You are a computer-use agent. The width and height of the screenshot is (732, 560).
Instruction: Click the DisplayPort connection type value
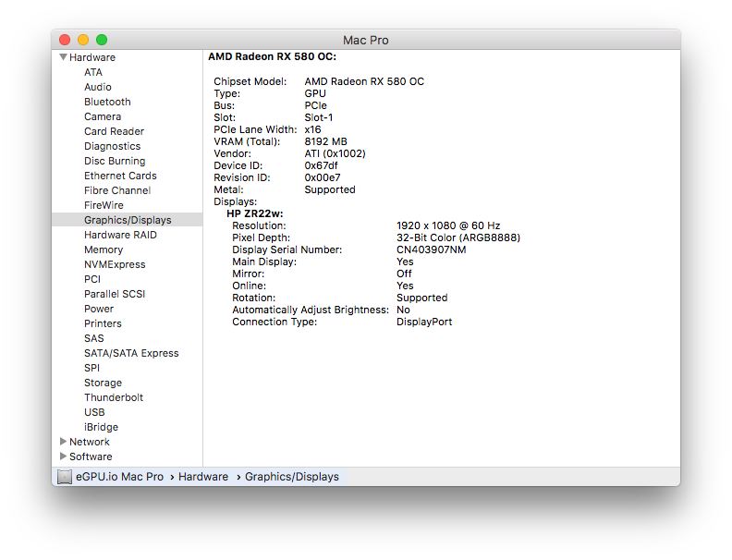[424, 322]
